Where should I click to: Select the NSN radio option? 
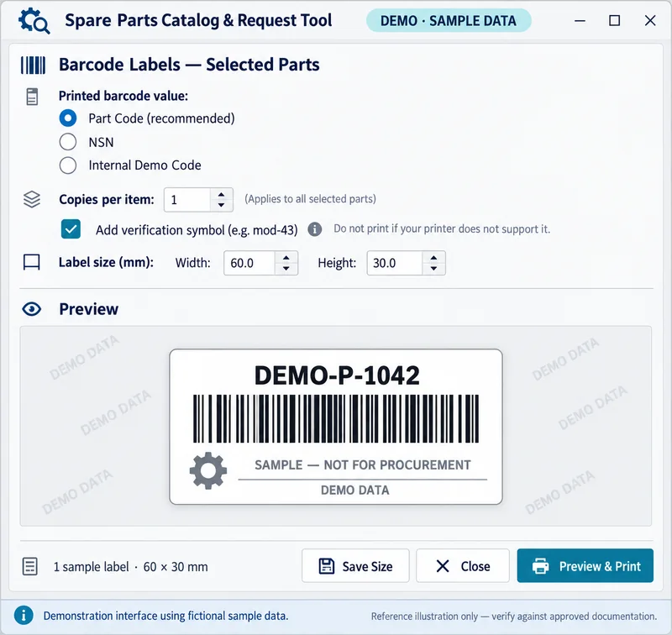click(x=68, y=142)
